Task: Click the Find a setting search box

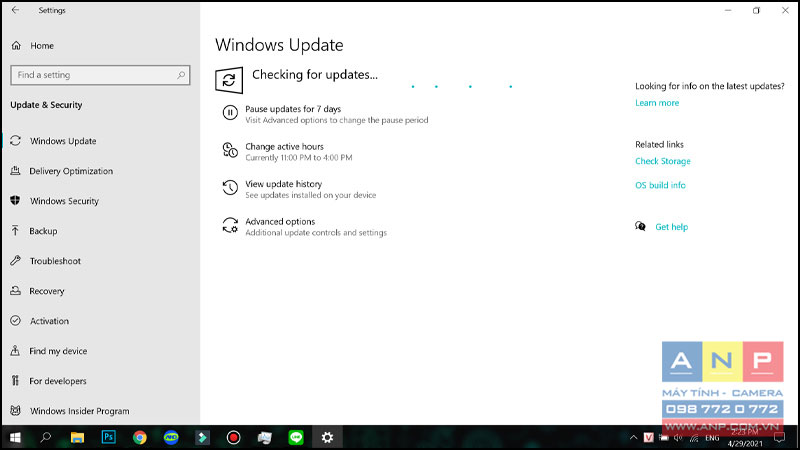Action: point(100,75)
